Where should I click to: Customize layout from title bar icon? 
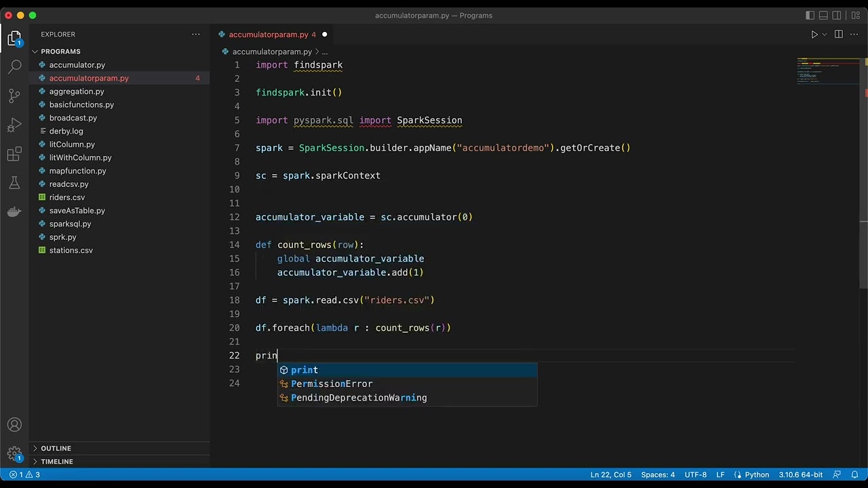[856, 16]
